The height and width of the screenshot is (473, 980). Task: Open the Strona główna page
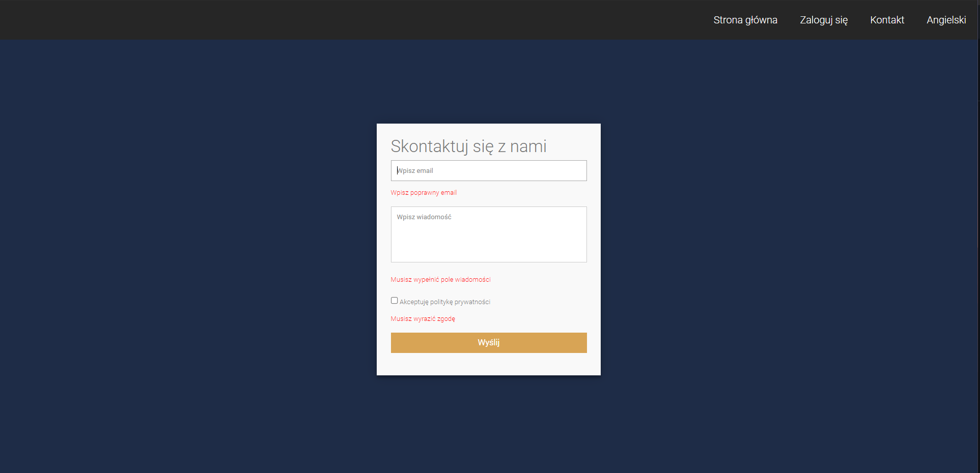(x=745, y=20)
